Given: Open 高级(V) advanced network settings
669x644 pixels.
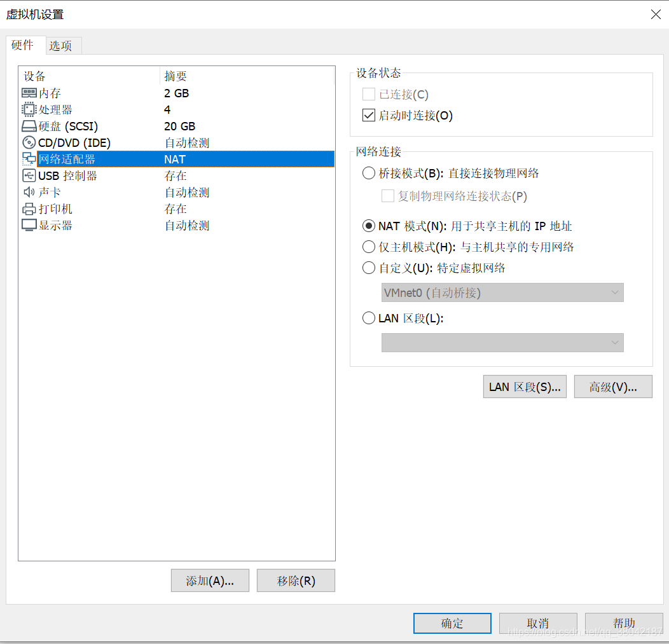Looking at the screenshot, I should (x=612, y=386).
